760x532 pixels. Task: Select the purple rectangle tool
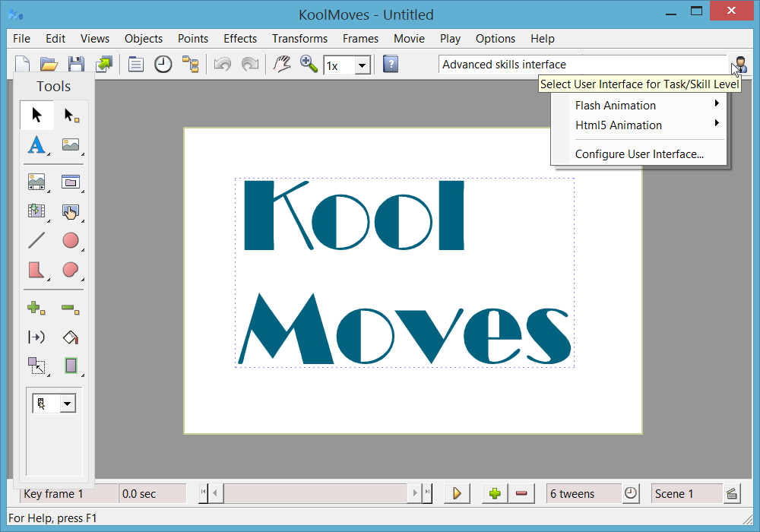pos(71,366)
